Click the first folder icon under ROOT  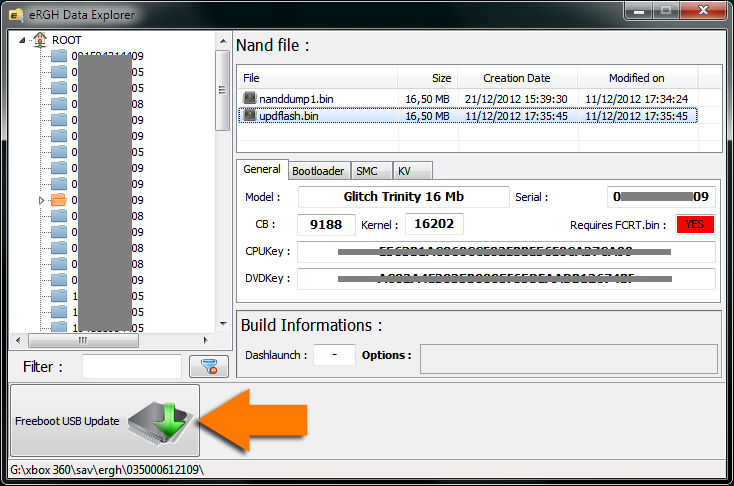pos(59,56)
